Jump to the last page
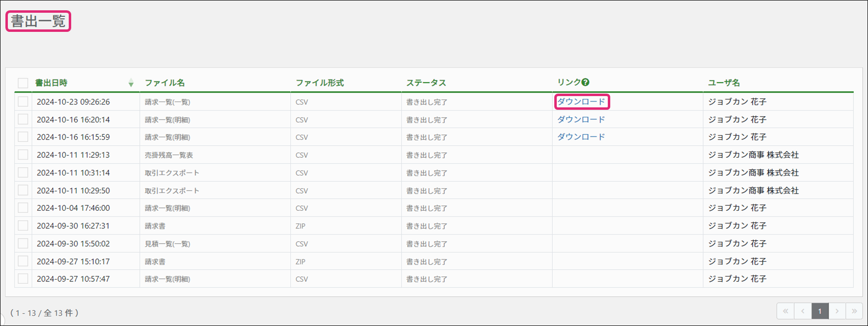 (854, 311)
